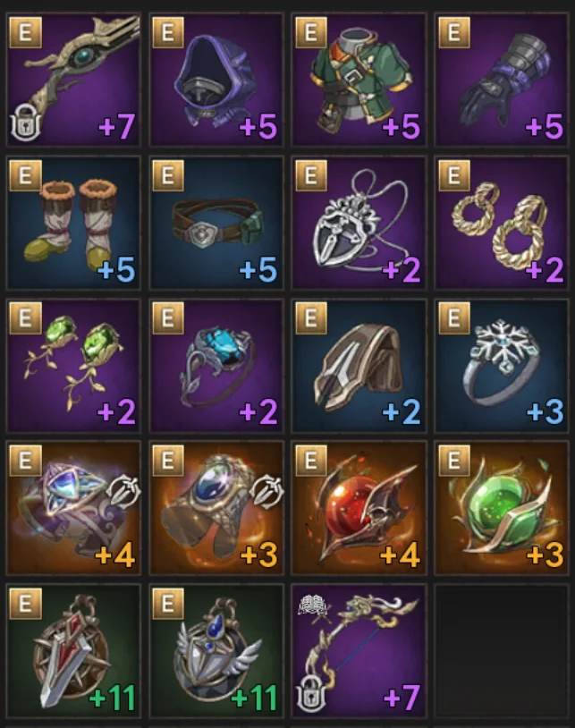Pick the tan cloak +2 item
The height and width of the screenshot is (728, 575).
(x=359, y=366)
